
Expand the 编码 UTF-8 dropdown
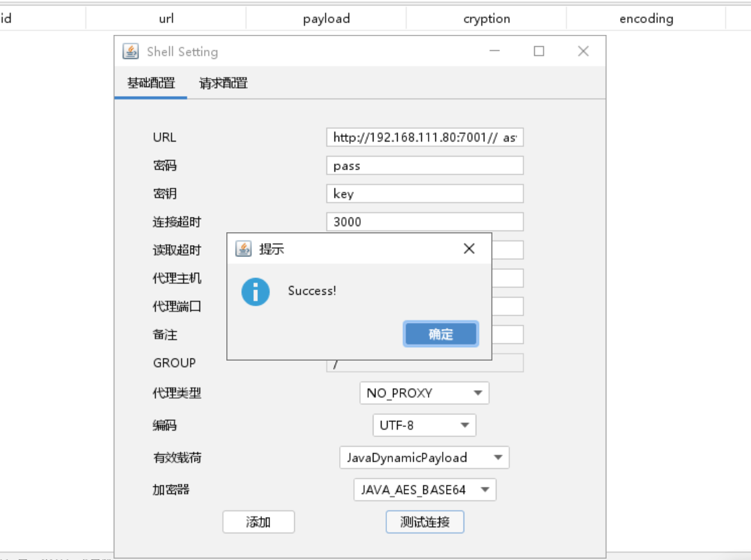tap(424, 425)
